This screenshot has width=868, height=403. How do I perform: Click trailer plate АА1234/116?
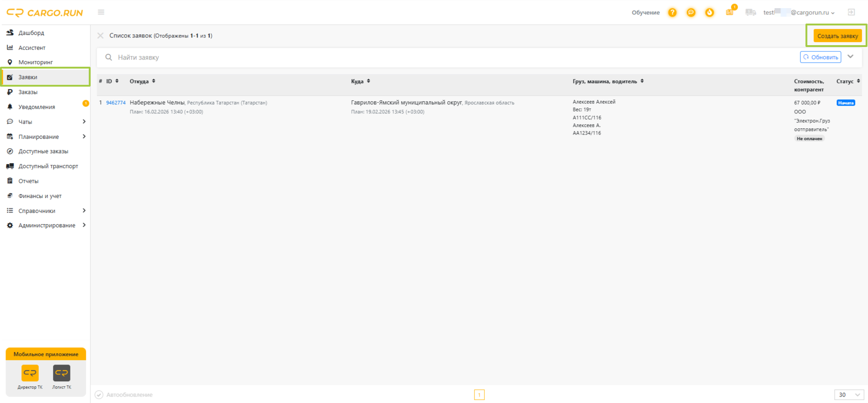point(587,133)
